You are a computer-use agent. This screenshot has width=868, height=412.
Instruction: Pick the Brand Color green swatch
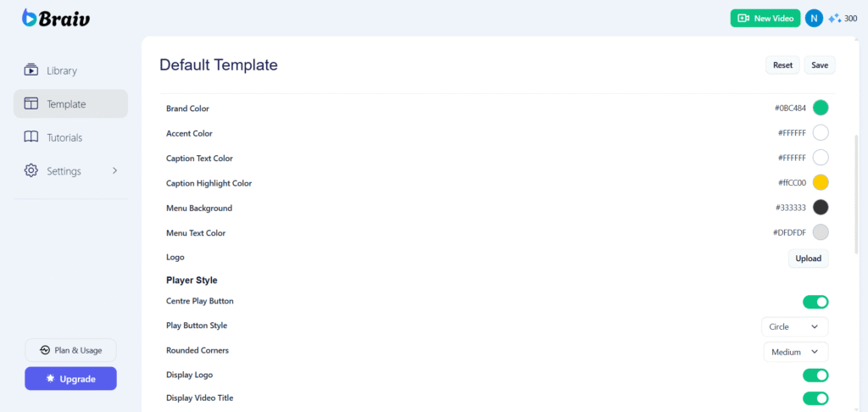(820, 108)
